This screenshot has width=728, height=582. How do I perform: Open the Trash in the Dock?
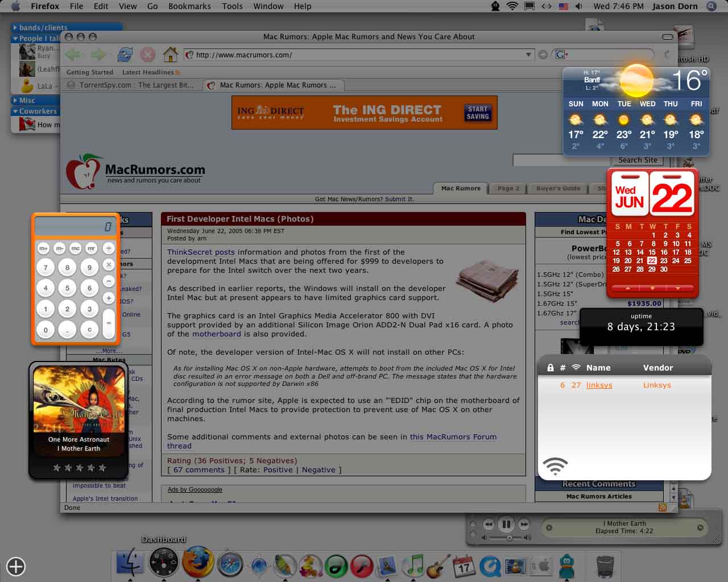(605, 566)
